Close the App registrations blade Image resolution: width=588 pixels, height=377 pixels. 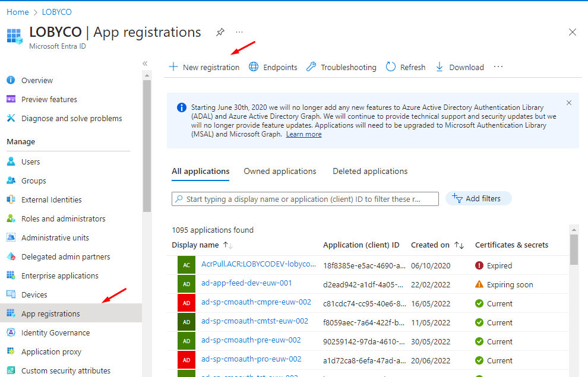click(572, 32)
